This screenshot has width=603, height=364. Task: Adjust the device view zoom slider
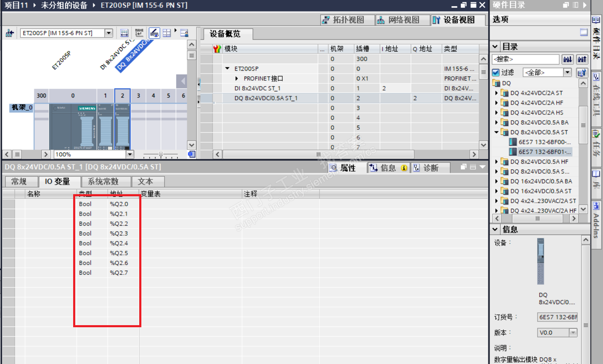click(x=161, y=155)
